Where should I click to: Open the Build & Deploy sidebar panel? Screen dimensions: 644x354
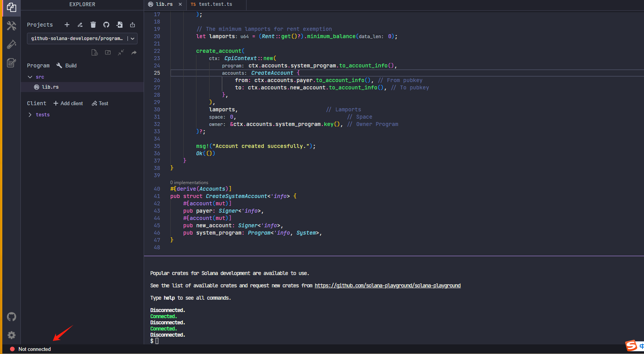pyautogui.click(x=11, y=26)
